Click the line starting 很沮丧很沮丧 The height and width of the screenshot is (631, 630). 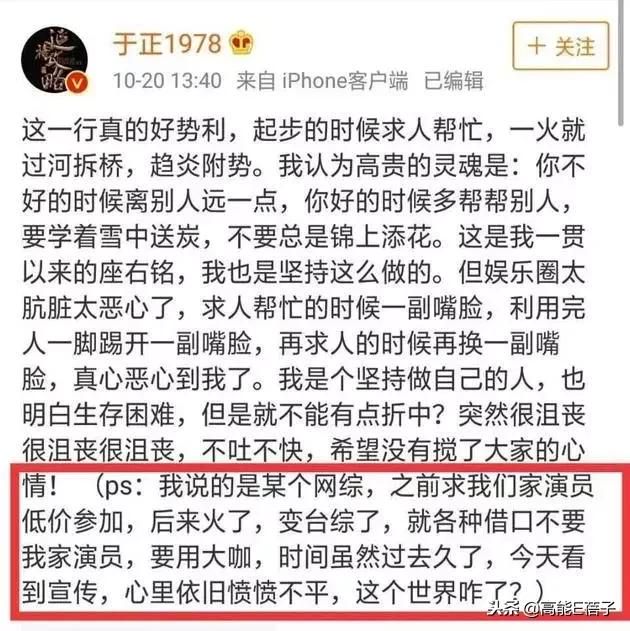pos(304,450)
